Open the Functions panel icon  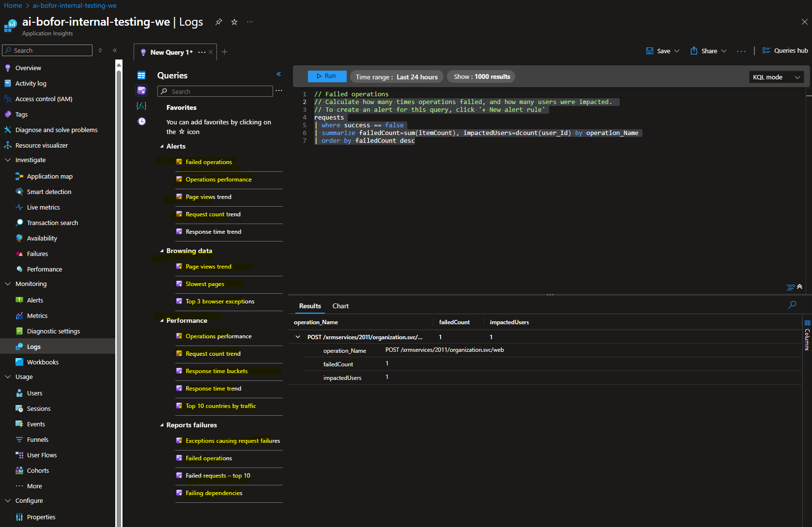coord(141,105)
